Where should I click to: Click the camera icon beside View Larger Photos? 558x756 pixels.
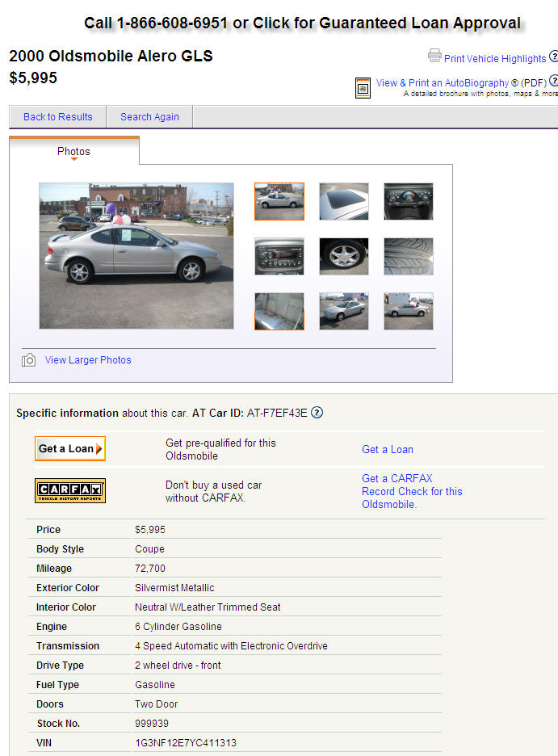[x=28, y=360]
